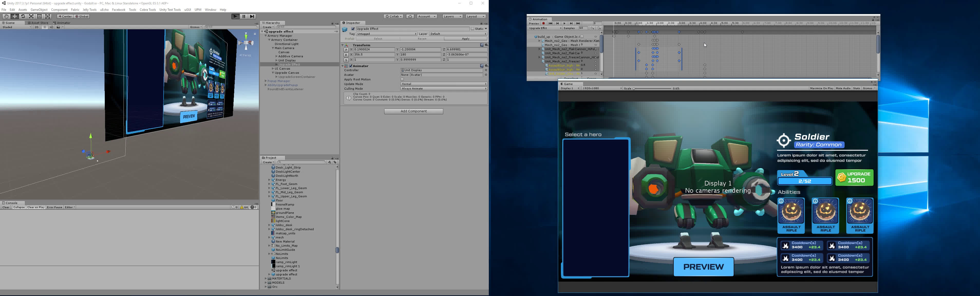The height and width of the screenshot is (296, 980).
Task: Select the Hand tool in toolbar
Action: pyautogui.click(x=6, y=16)
